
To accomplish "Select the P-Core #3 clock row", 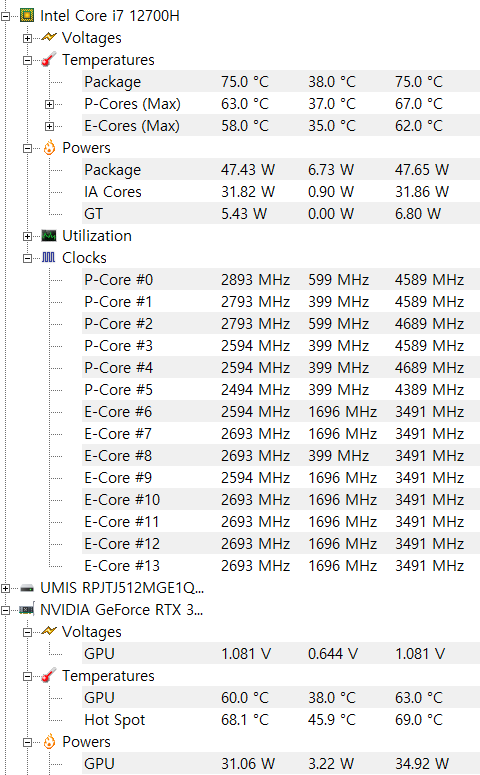I will click(x=281, y=345).
